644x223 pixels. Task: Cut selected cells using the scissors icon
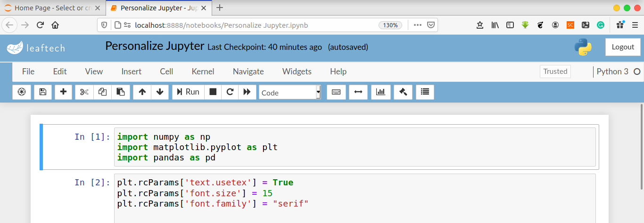[x=84, y=92]
